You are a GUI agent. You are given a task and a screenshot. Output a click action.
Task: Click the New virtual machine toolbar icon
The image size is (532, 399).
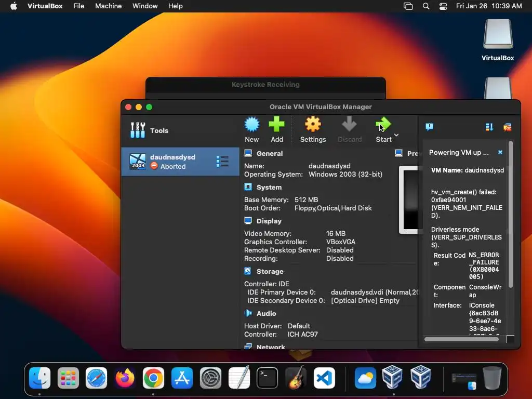point(252,125)
